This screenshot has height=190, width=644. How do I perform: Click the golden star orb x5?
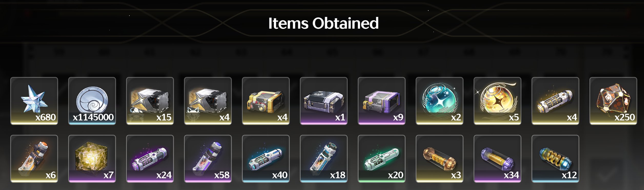[x=497, y=101]
